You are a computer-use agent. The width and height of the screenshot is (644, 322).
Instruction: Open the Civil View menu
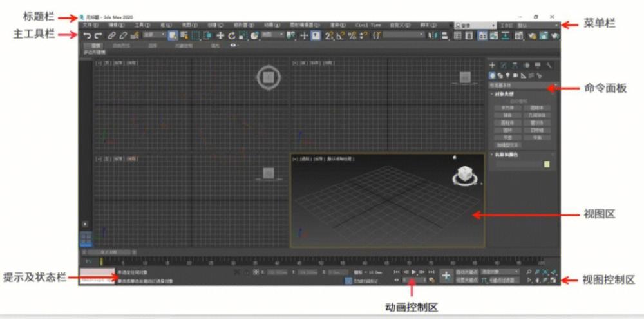pyautogui.click(x=368, y=25)
